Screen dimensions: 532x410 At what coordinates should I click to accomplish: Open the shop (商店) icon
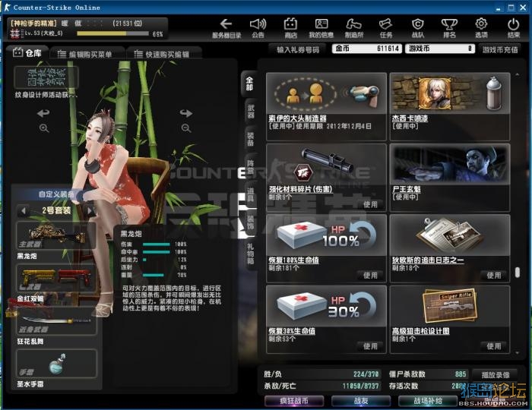(290, 28)
